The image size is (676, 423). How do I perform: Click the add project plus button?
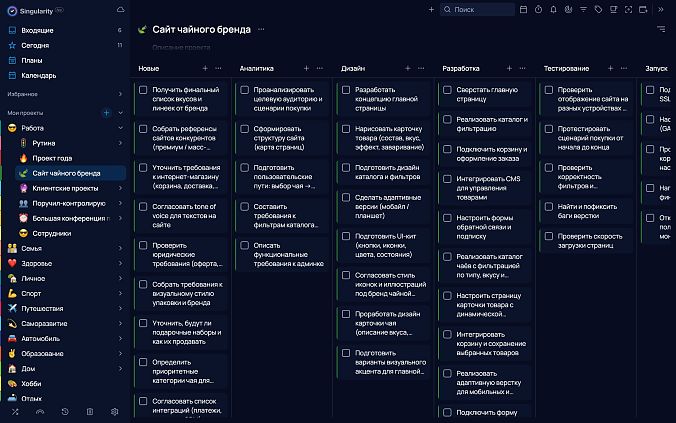click(106, 113)
